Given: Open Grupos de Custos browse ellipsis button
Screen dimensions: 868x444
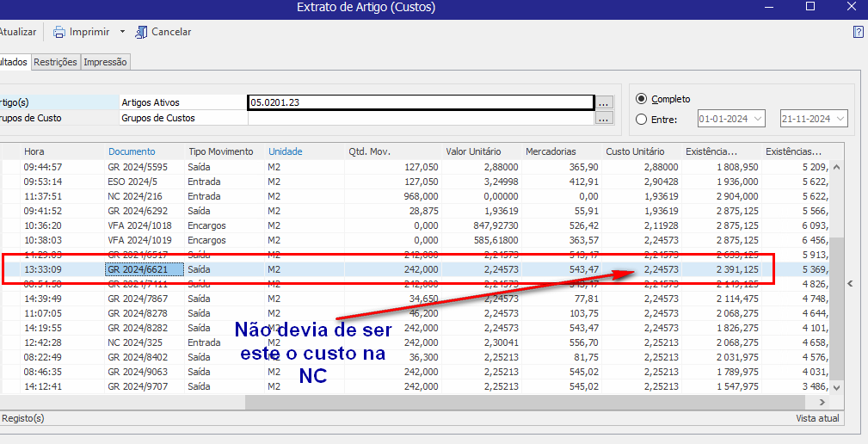Looking at the screenshot, I should coord(605,118).
